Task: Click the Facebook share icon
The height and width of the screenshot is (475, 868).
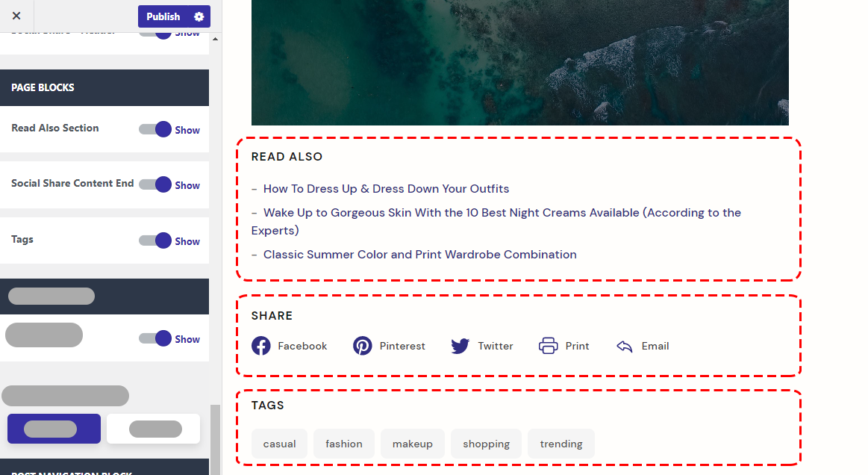Action: click(260, 346)
